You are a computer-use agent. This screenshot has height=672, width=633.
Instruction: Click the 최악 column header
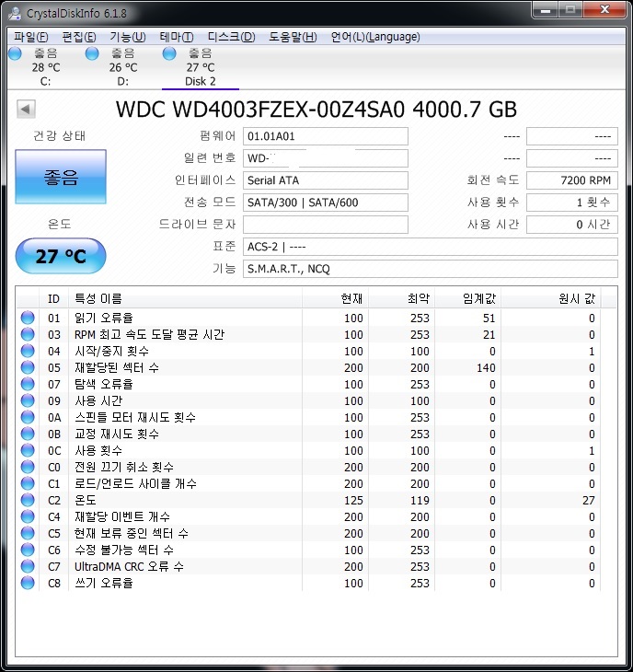point(401,298)
